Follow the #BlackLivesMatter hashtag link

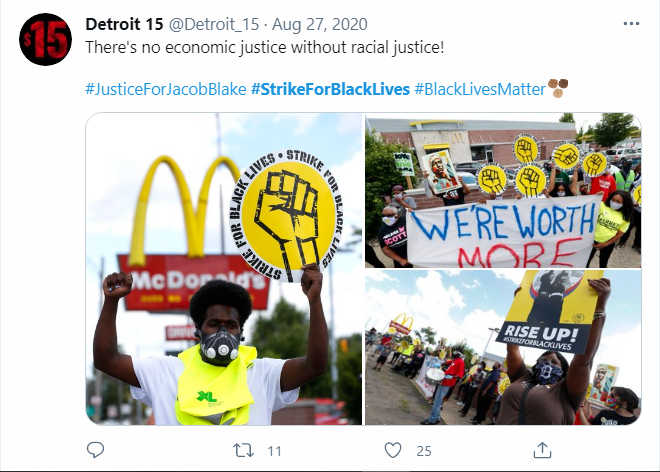click(x=480, y=89)
